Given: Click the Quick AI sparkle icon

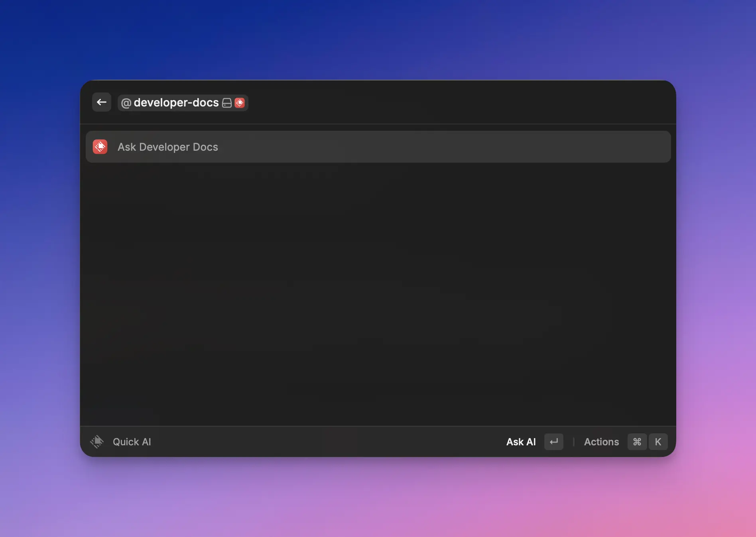Looking at the screenshot, I should [x=96, y=442].
